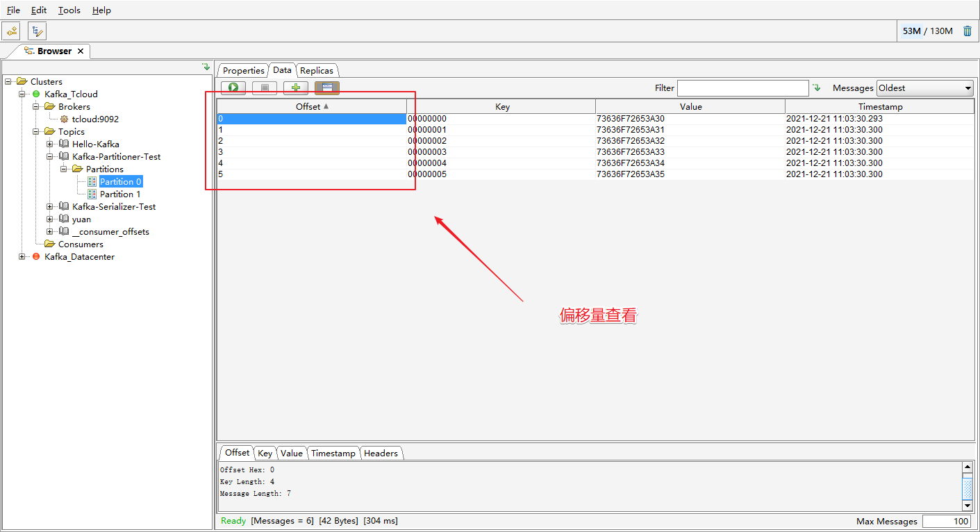Expand the Hello-Kafka topic

click(x=50, y=144)
